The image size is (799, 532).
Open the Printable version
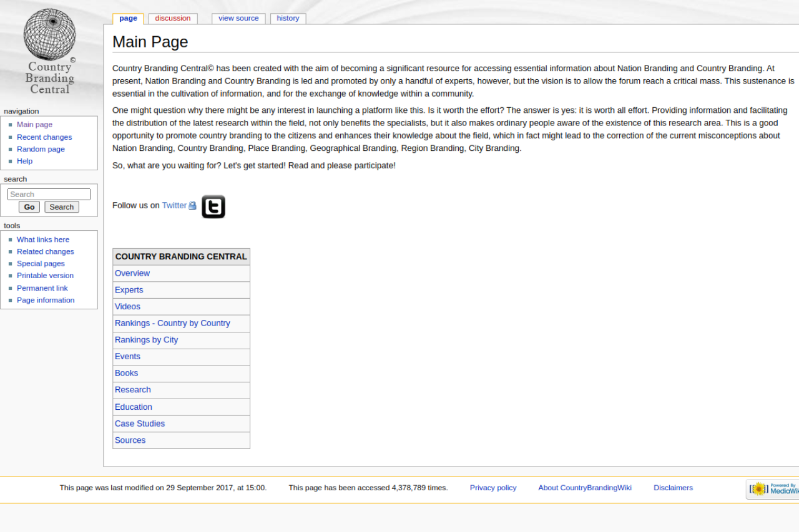[45, 276]
